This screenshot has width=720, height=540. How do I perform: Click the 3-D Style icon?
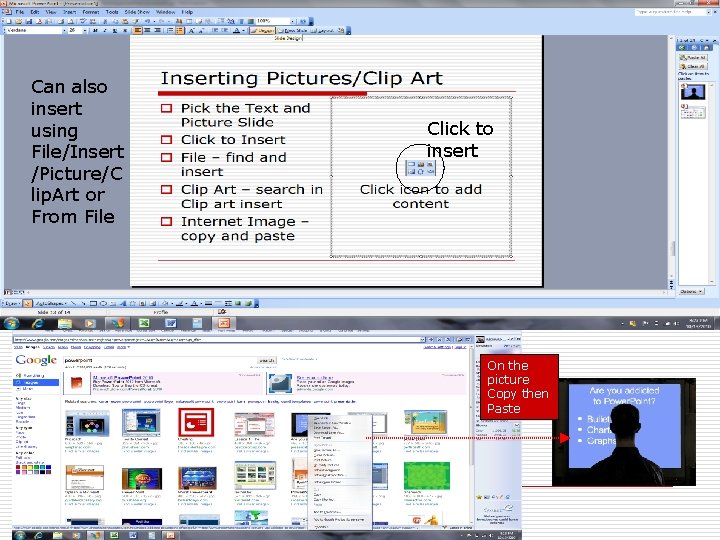pyautogui.click(x=248, y=304)
